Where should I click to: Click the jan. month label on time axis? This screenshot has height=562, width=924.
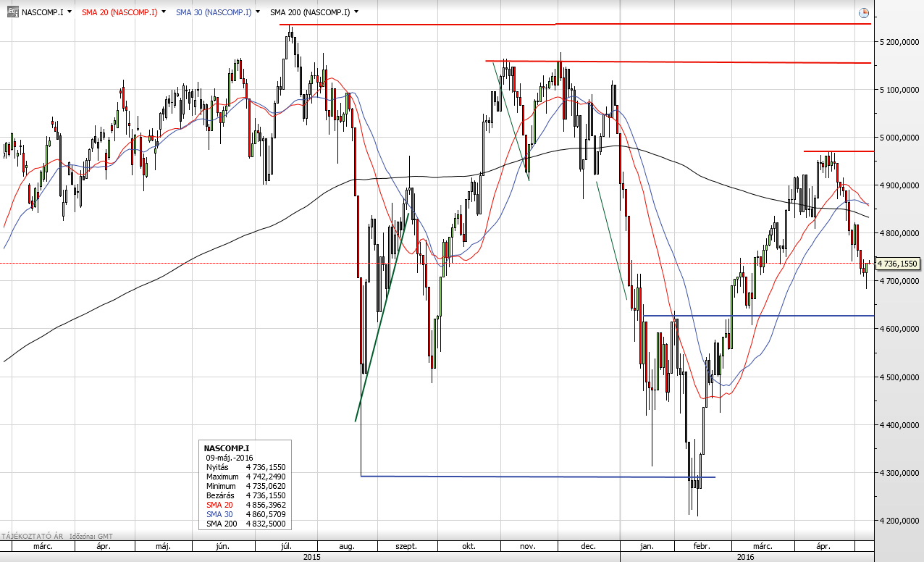coord(647,547)
